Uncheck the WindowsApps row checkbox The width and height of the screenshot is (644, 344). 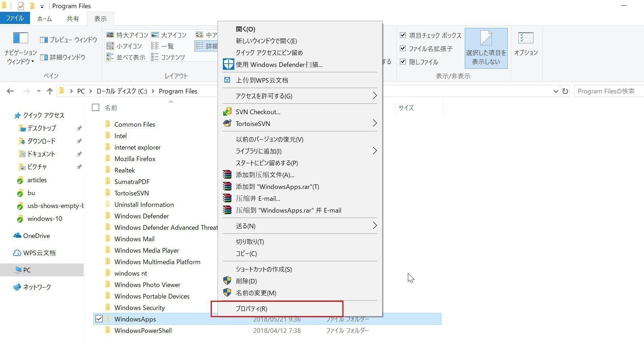(99, 319)
